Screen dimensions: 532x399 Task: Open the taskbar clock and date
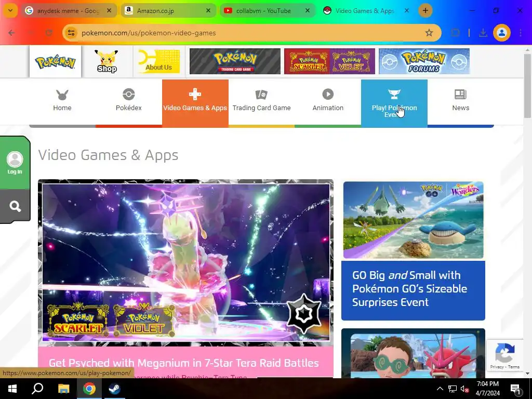[488, 389]
